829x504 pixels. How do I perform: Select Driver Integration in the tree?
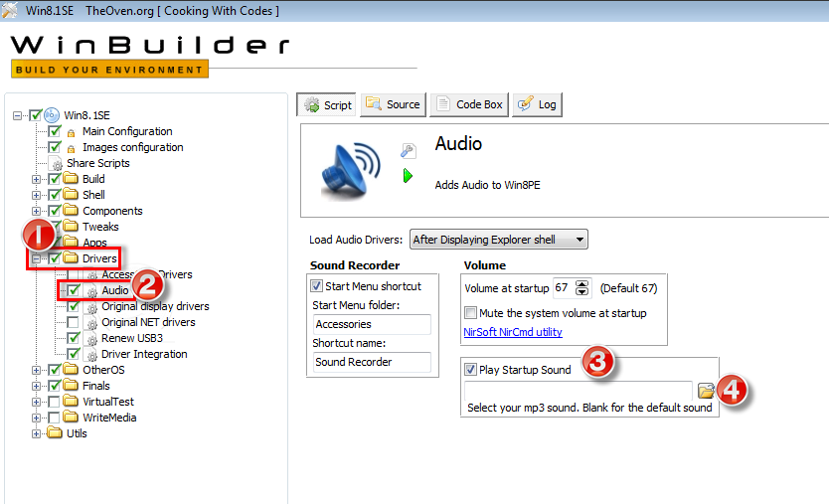[x=144, y=354]
